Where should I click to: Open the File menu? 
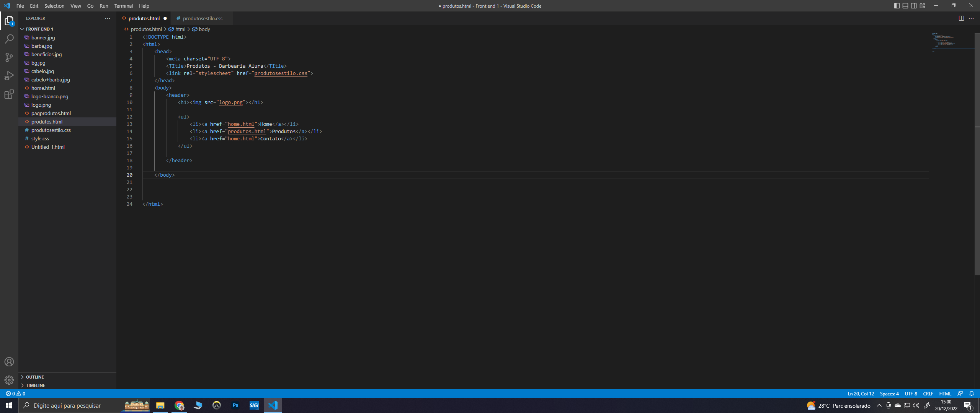pos(20,6)
